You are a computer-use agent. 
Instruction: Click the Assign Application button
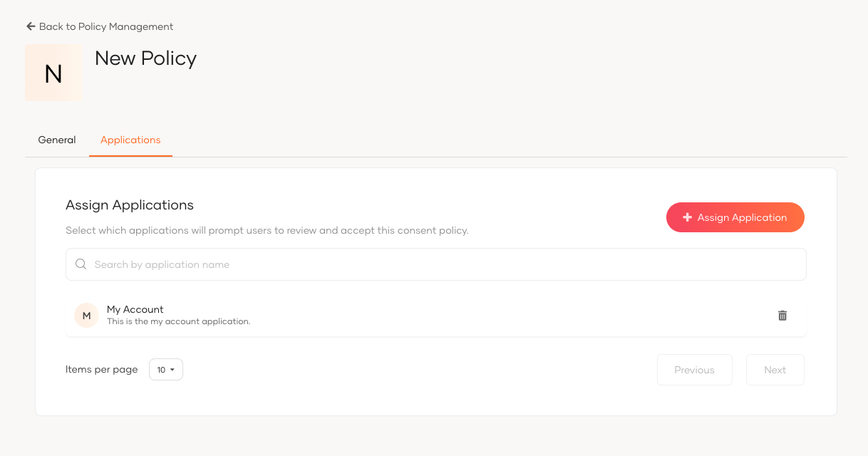[x=735, y=217]
